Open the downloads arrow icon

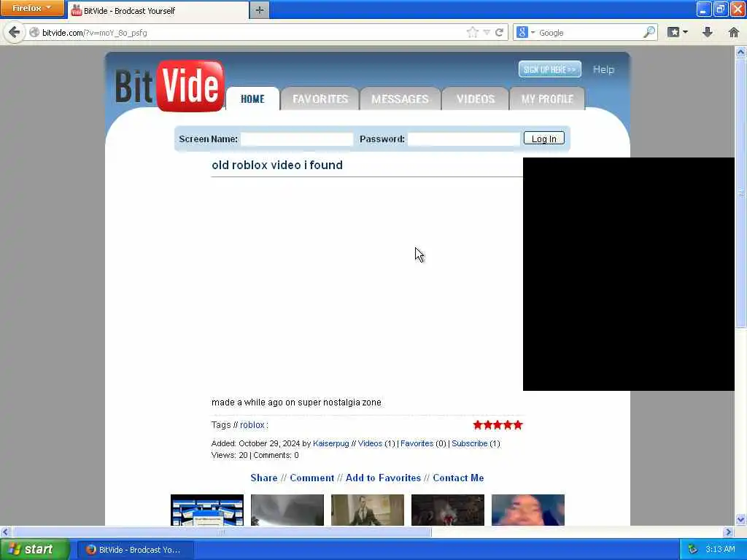coord(708,32)
